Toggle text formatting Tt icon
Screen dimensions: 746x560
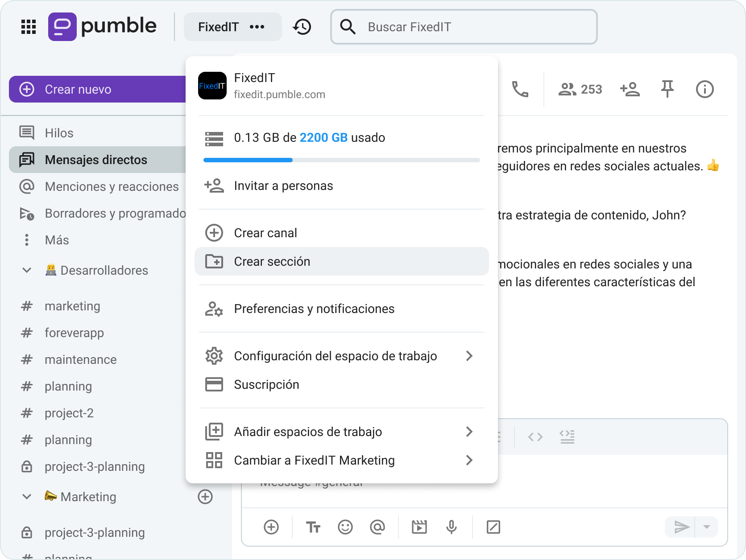(313, 527)
